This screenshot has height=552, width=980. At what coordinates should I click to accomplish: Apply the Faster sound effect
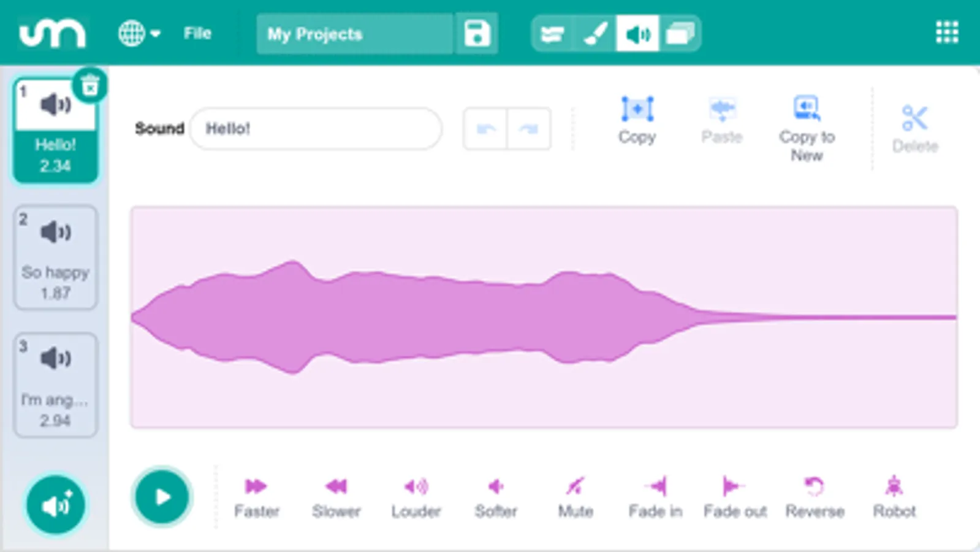click(x=256, y=497)
